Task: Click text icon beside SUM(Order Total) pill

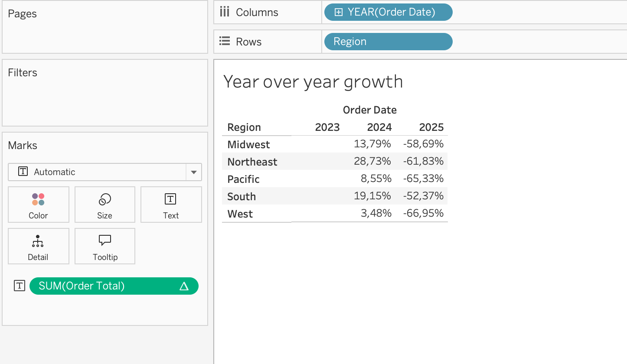Action: pos(20,286)
